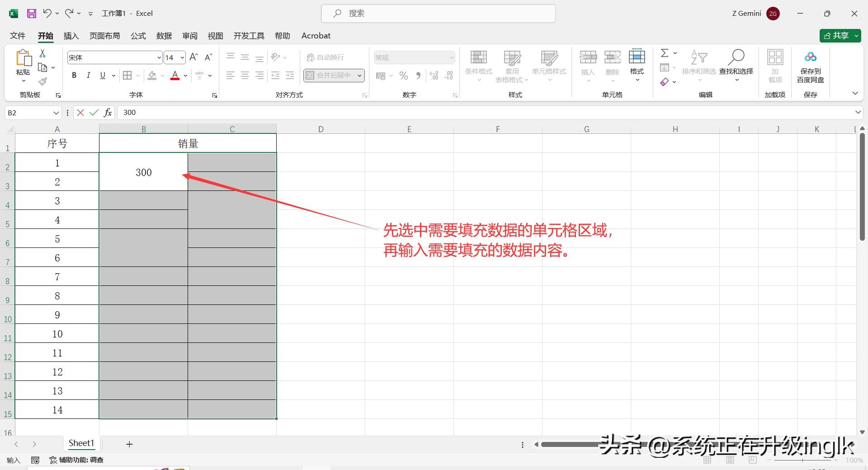The height and width of the screenshot is (470, 868).
Task: Click the Save icon in title bar
Action: (31, 14)
